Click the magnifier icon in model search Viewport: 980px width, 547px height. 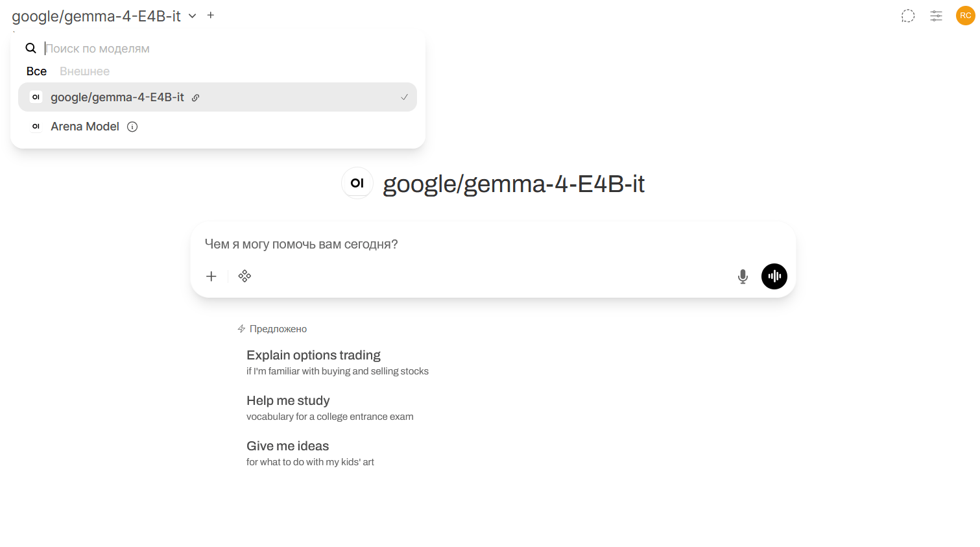tap(30, 48)
